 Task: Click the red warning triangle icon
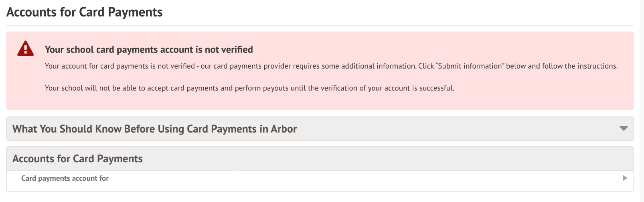26,48
